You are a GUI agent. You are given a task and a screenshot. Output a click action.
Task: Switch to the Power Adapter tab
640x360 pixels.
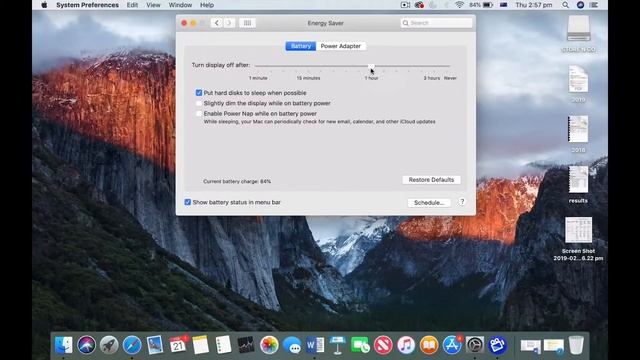341,46
